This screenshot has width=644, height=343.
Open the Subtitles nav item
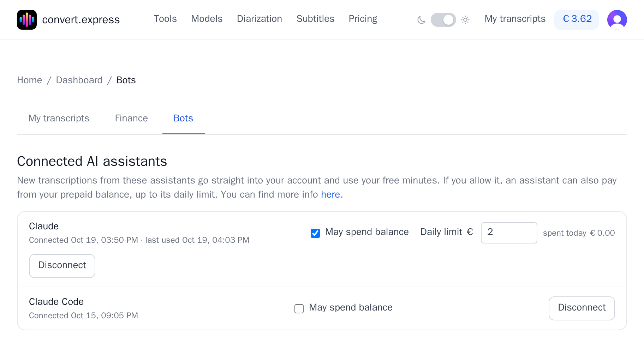(315, 19)
